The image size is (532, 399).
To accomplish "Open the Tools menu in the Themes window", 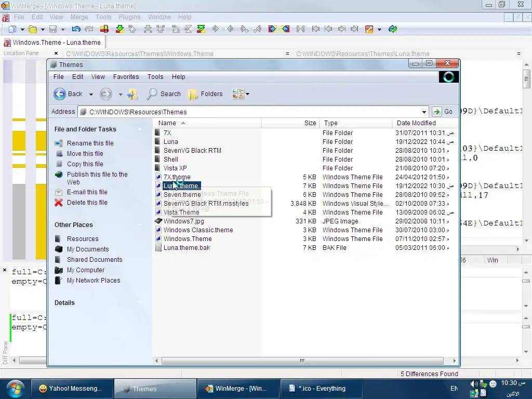I will pos(155,77).
